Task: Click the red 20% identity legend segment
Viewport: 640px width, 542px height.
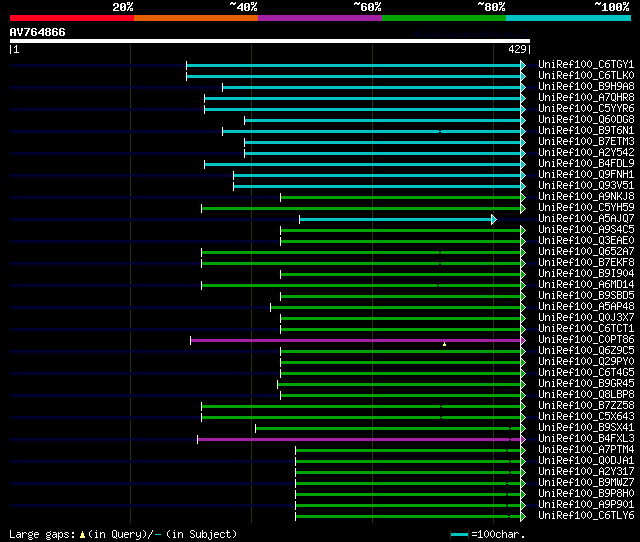Action: coord(72,18)
